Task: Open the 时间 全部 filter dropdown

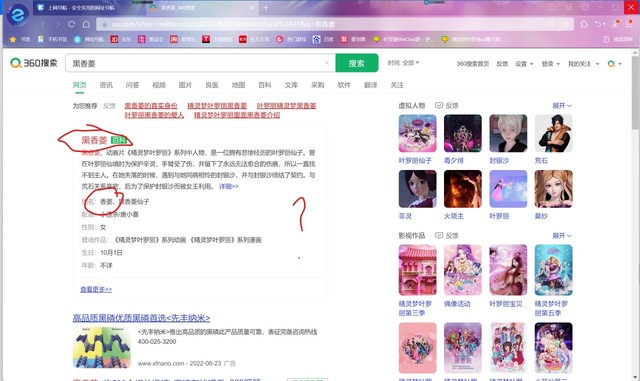Action: point(403,63)
